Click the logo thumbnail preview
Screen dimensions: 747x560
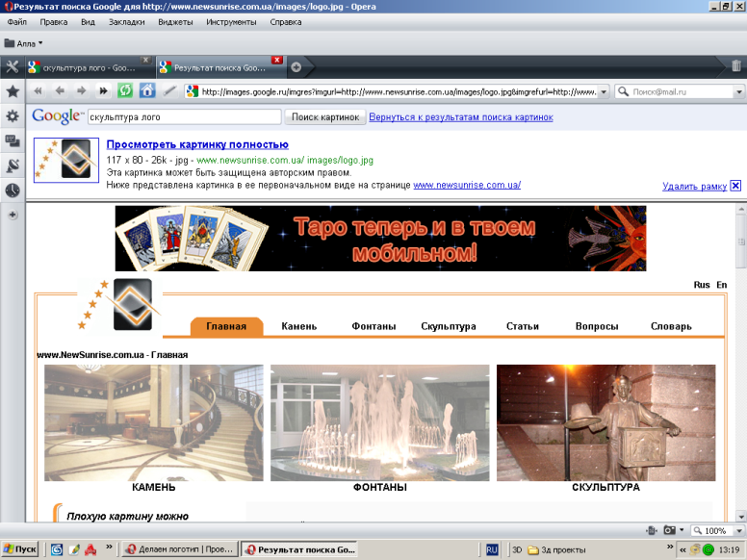[66, 160]
